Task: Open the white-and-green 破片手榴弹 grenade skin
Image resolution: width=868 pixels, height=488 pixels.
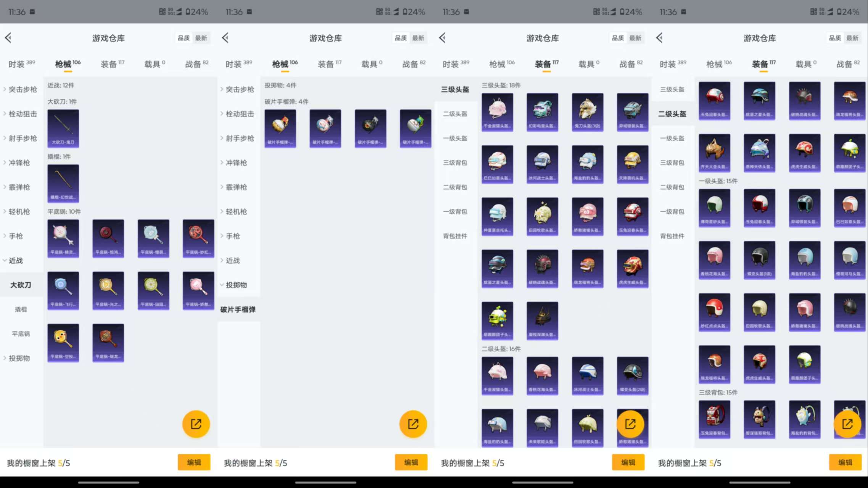Action: tap(415, 128)
